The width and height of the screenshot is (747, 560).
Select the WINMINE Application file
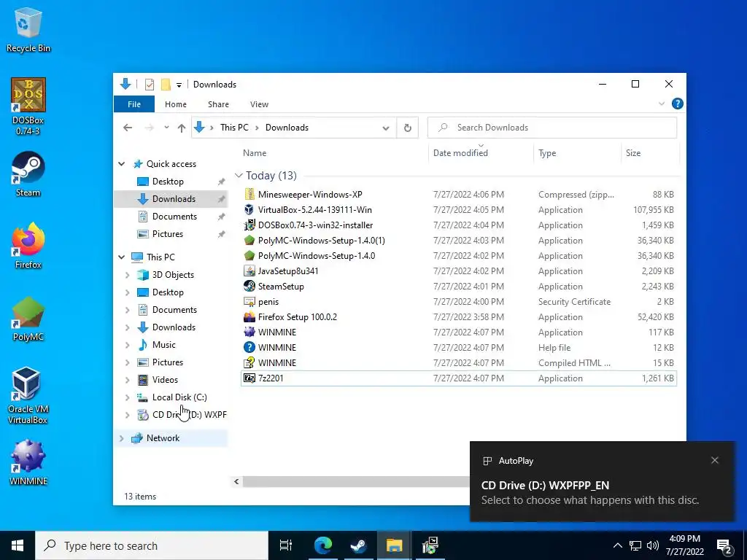click(x=459, y=332)
